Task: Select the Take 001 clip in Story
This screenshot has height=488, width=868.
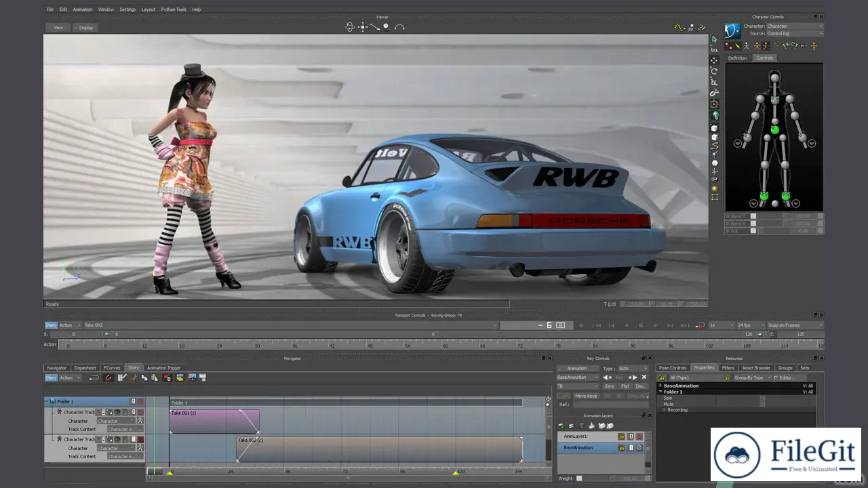Action: pos(214,421)
